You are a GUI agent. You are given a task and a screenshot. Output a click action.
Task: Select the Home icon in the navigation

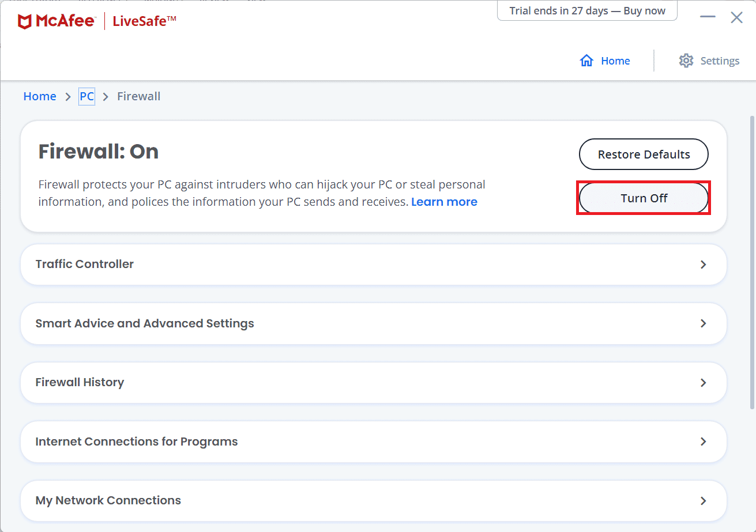pyautogui.click(x=605, y=61)
